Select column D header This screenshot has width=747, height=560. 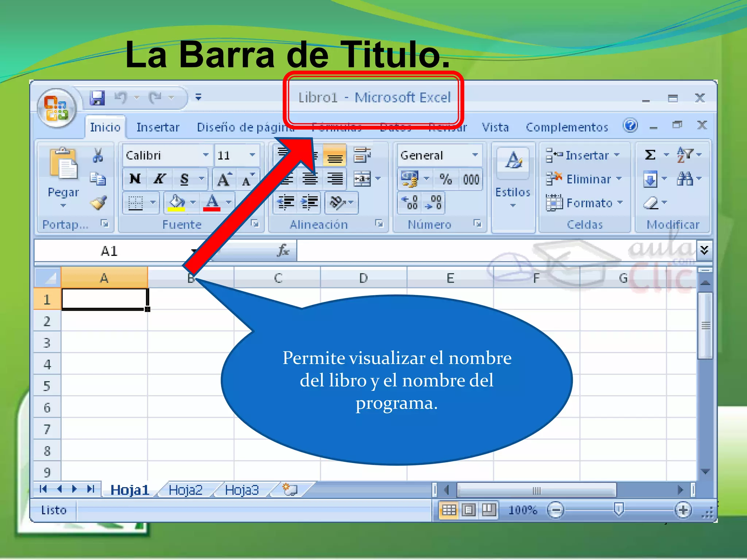(363, 278)
